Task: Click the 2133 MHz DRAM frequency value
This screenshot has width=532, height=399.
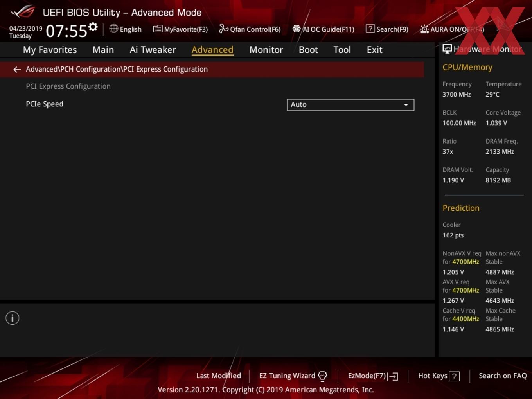Action: click(500, 151)
